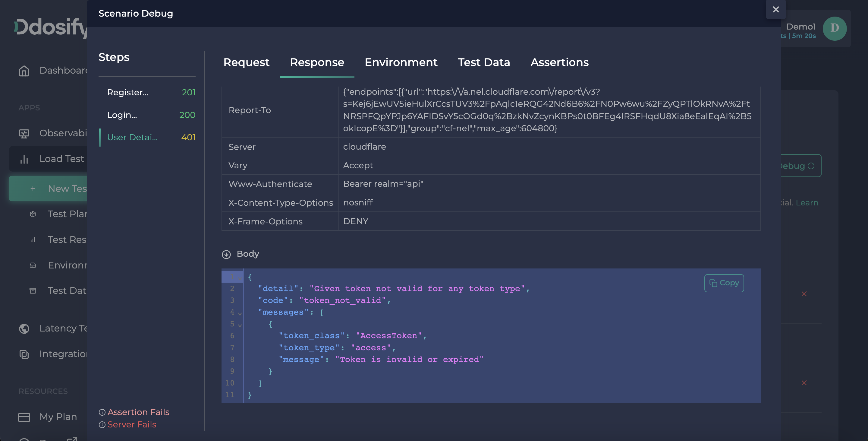Viewport: 868px width, 441px height.
Task: Select the Dashboard home icon
Action: [x=24, y=71]
